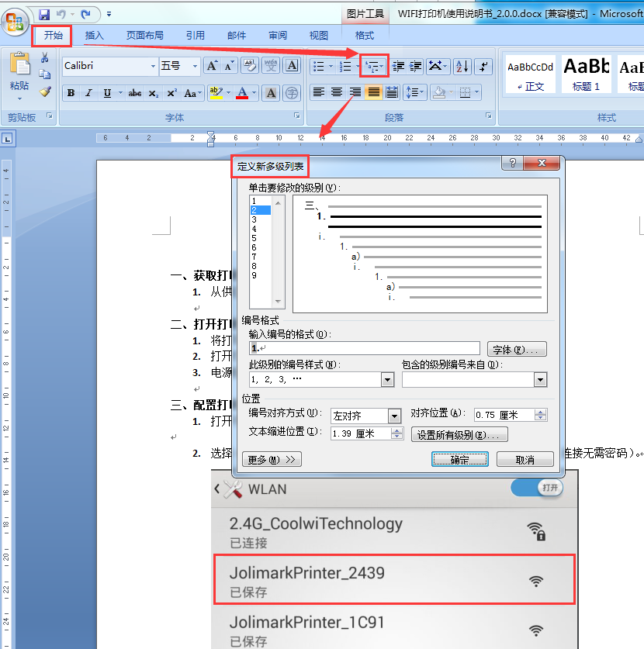Image resolution: width=644 pixels, height=649 pixels.
Task: Clear formatting with the eraser icon
Action: pos(250,66)
